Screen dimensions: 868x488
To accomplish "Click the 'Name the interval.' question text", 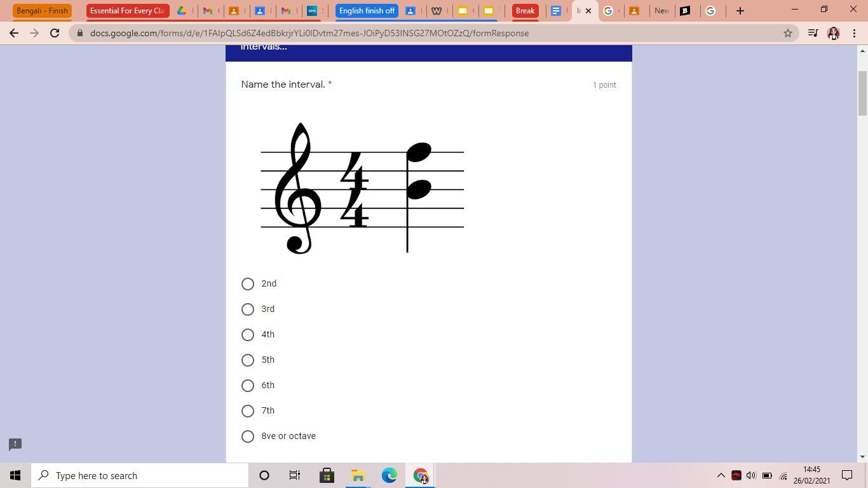I will point(283,85).
